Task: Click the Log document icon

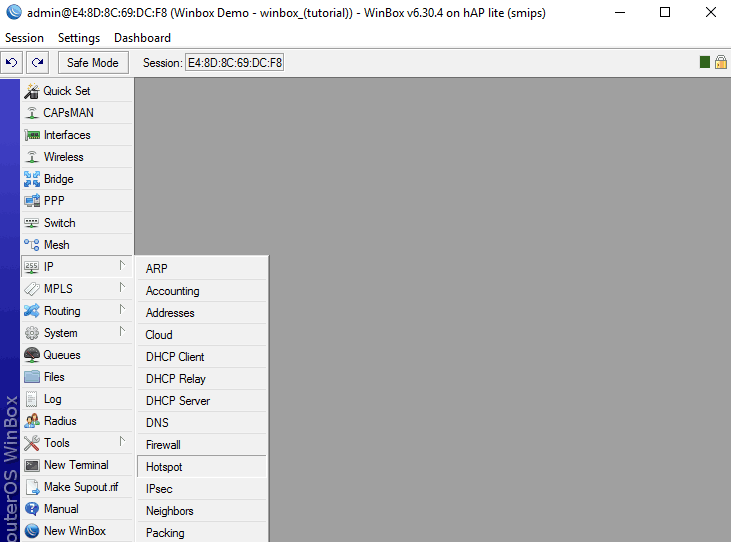Action: click(31, 399)
